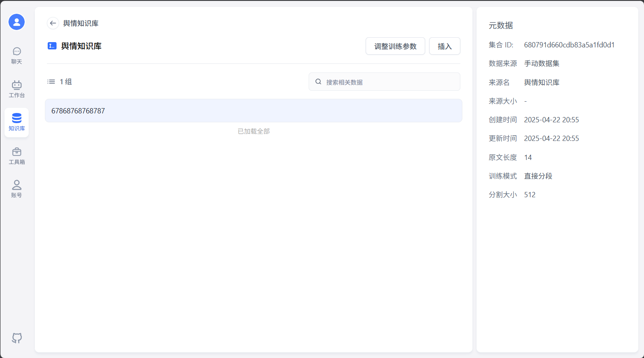Click the GitHub icon in the sidebar
Screen dimensions: 644x358
(17, 338)
